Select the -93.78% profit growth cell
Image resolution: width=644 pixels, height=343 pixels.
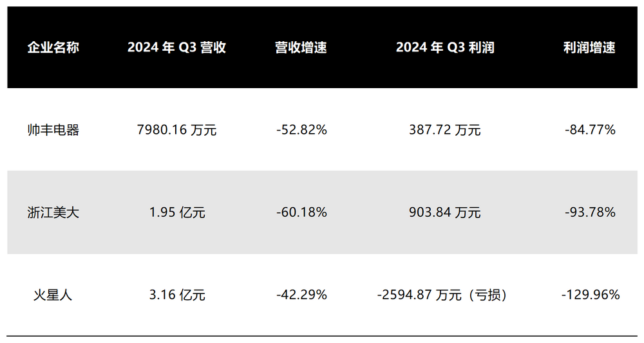point(590,212)
